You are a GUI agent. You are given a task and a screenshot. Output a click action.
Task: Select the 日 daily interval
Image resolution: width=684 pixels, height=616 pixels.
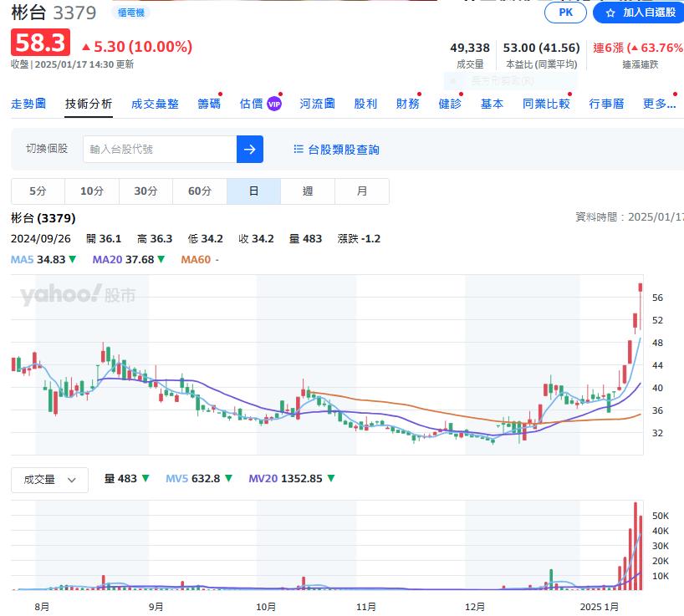253,191
